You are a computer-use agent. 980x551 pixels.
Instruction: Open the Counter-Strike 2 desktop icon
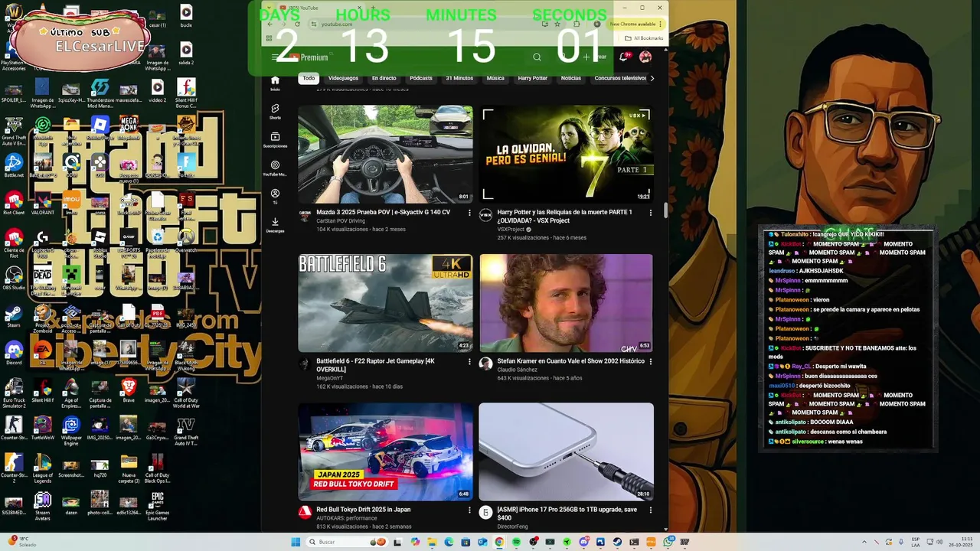(x=13, y=468)
